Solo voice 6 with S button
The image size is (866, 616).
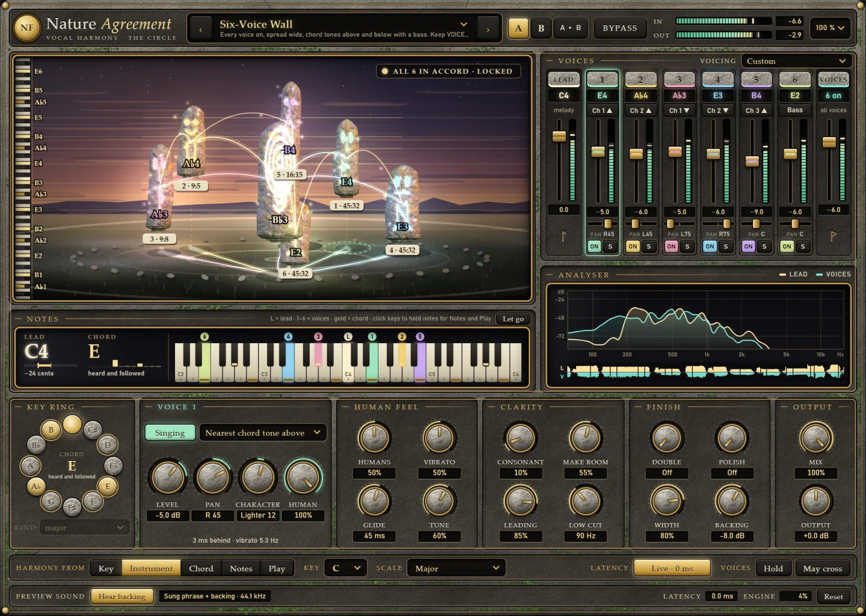pos(802,246)
